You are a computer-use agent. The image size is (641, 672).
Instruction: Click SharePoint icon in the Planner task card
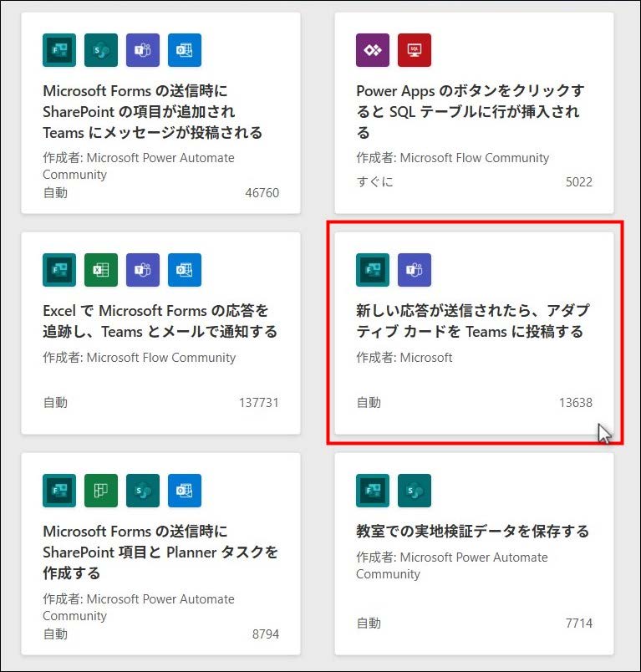(x=143, y=491)
